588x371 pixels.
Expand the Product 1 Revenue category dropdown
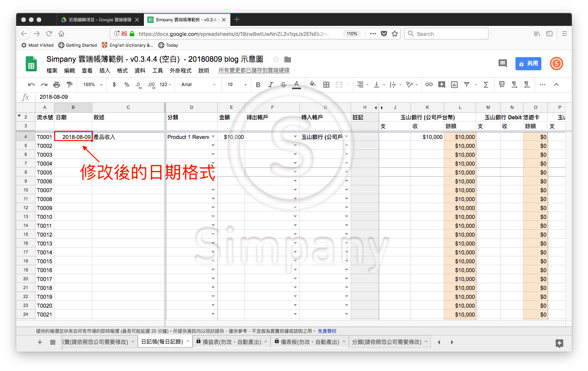(213, 137)
